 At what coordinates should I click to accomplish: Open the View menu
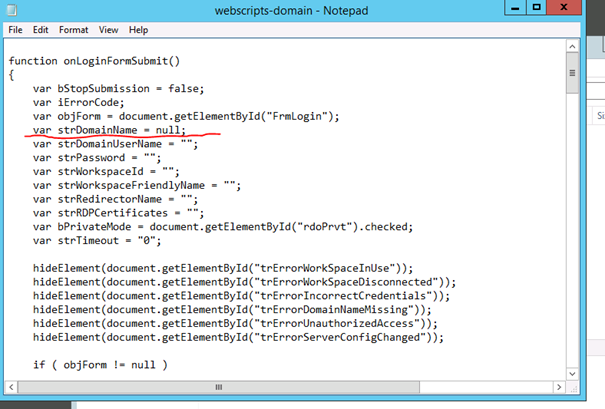[108, 30]
